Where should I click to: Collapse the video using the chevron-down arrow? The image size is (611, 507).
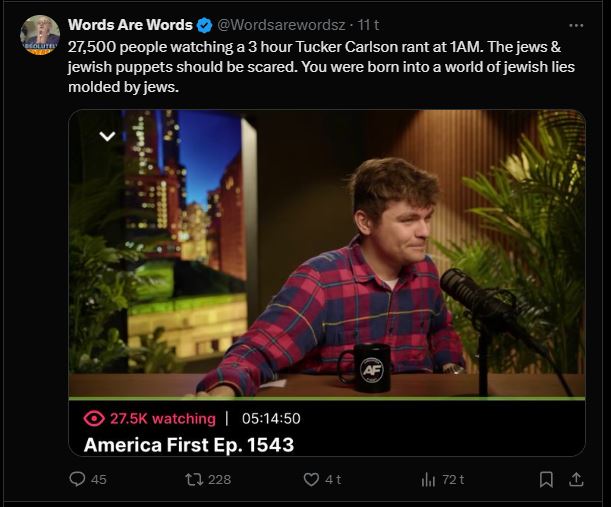tap(107, 136)
